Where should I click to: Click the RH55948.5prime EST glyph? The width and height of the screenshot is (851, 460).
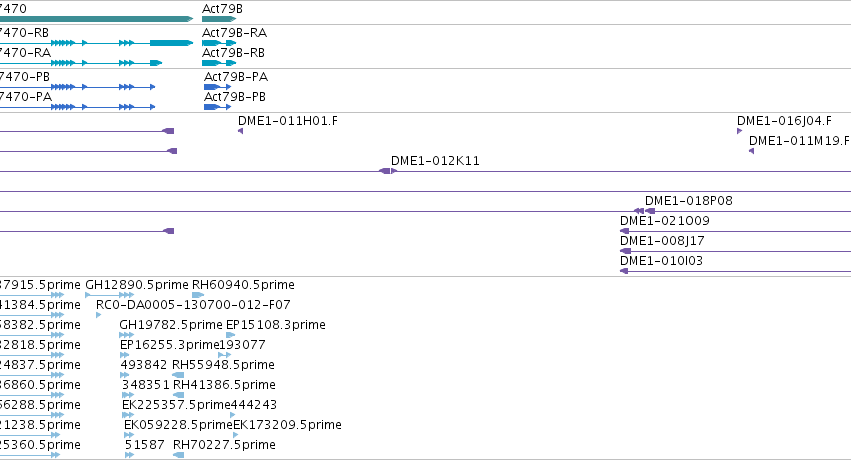coord(178,375)
